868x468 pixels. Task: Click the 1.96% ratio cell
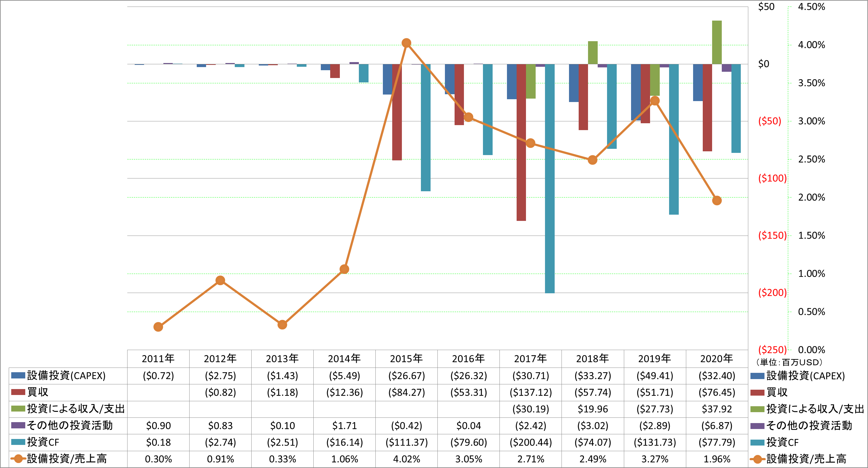click(717, 459)
